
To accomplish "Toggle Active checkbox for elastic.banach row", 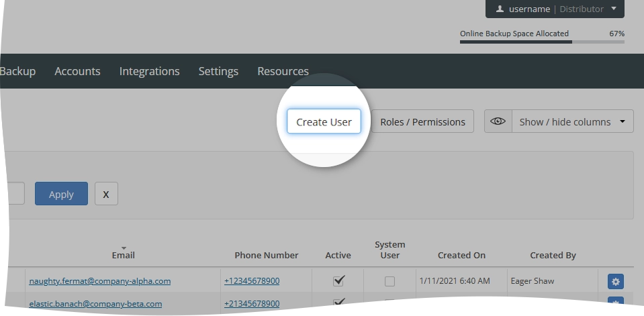I will tap(338, 303).
